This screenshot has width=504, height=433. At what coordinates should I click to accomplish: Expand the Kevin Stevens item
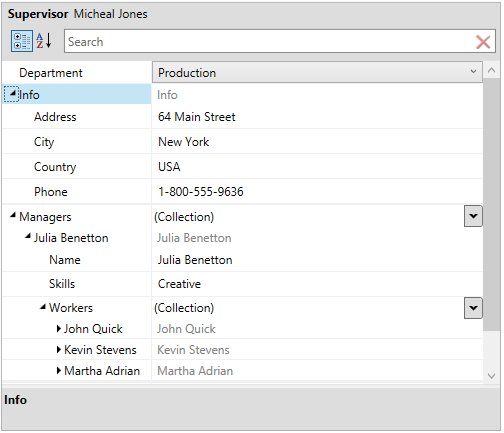[x=59, y=350]
